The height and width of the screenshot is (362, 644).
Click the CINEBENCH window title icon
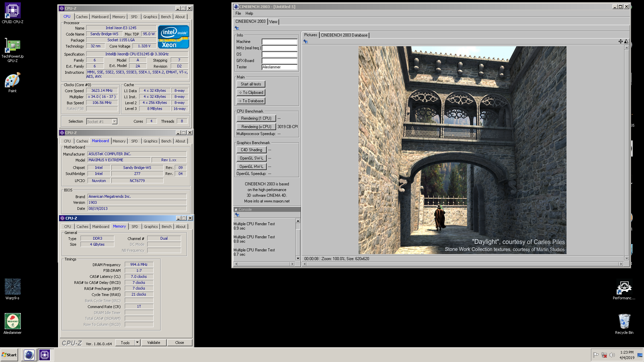point(236,7)
